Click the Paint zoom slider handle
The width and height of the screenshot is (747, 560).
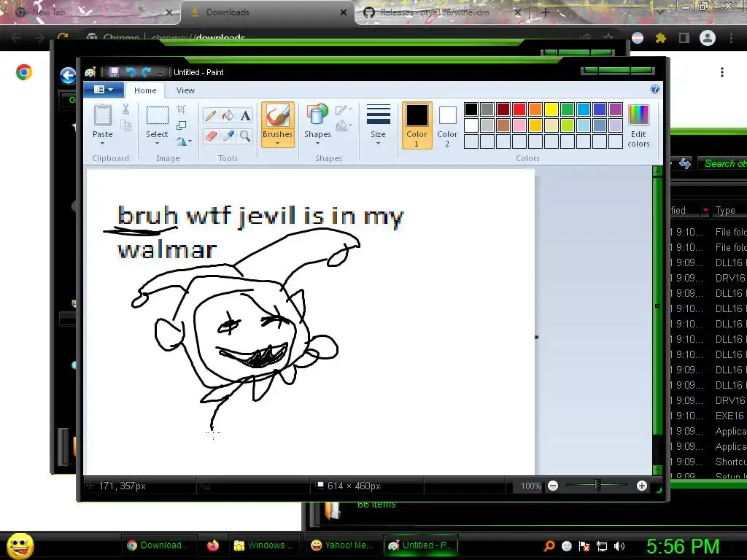click(x=597, y=486)
